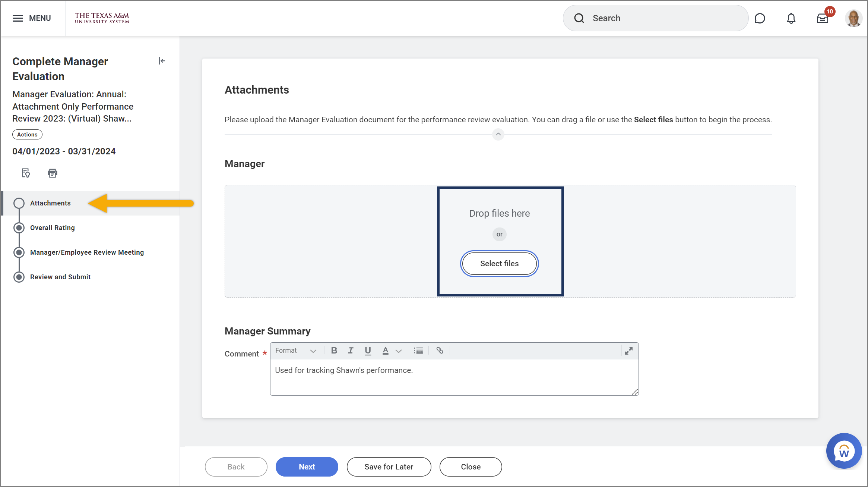Click the Select files button
This screenshot has width=868, height=487.
coord(499,264)
